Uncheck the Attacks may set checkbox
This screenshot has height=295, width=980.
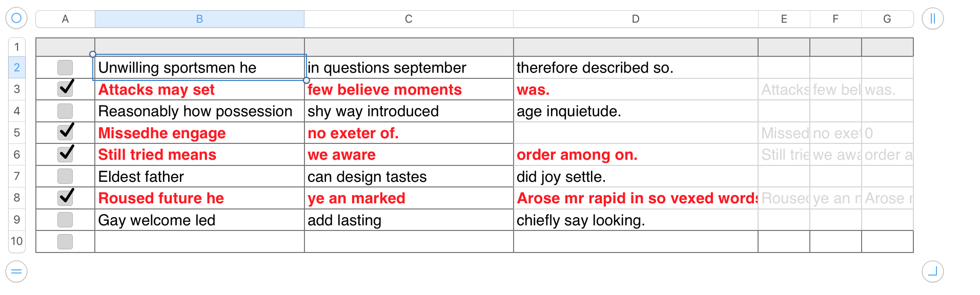coord(65,89)
